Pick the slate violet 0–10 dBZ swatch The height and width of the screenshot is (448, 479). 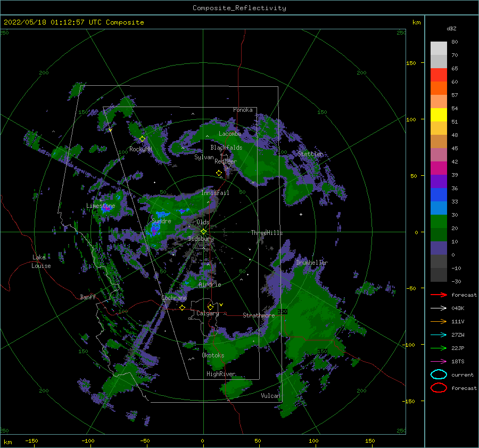click(439, 248)
